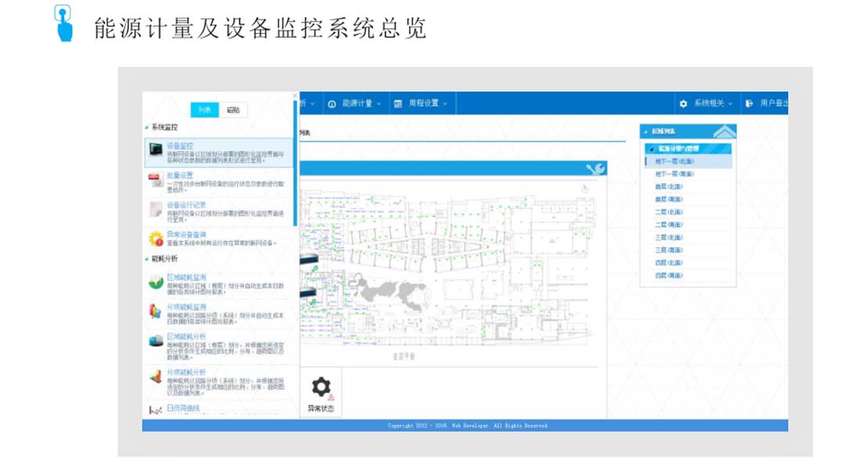Click the 批量设置 red-label icon
The width and height of the screenshot is (868, 470).
pos(156,180)
